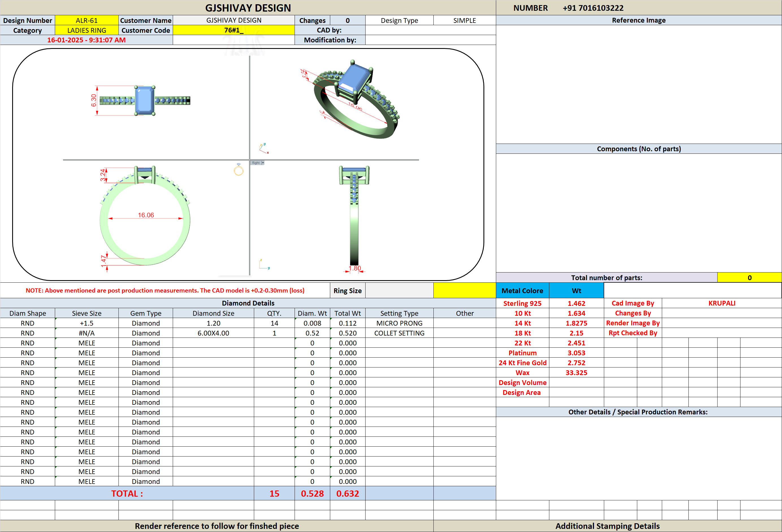Click the small gold ring icon
Screen dimensions: 782x532
(239, 170)
